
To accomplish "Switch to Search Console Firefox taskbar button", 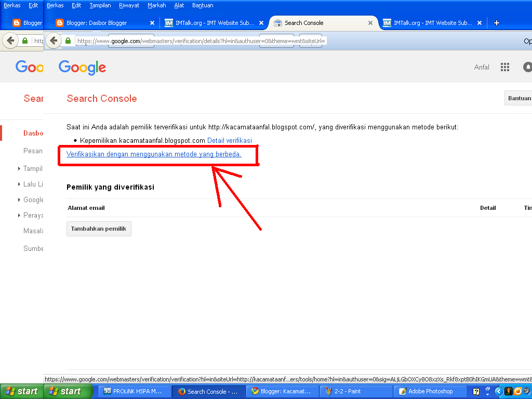I will [209, 392].
